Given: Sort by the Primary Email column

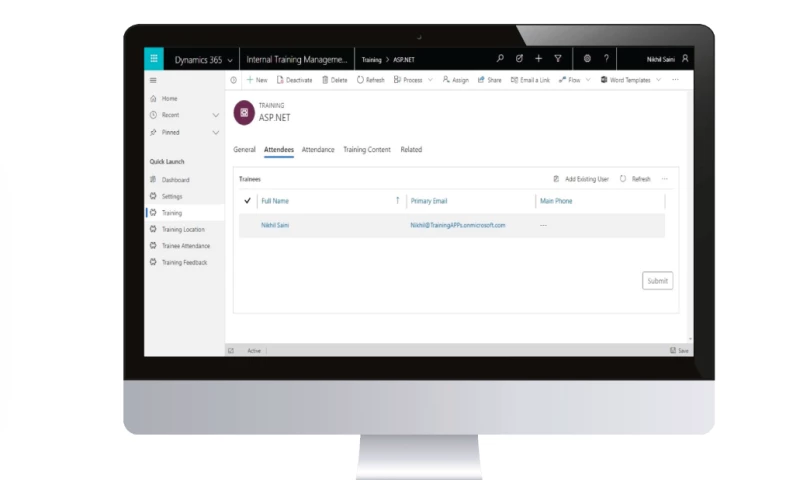Looking at the screenshot, I should [x=429, y=201].
